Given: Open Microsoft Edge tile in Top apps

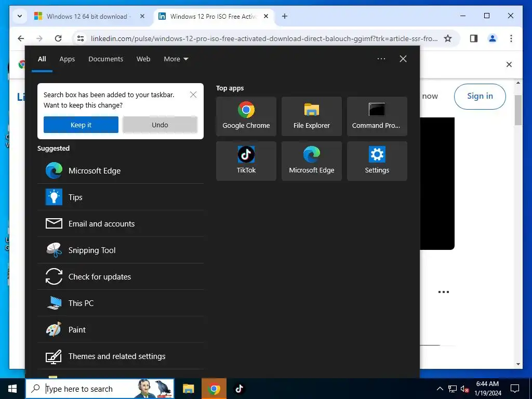Looking at the screenshot, I should (x=312, y=161).
